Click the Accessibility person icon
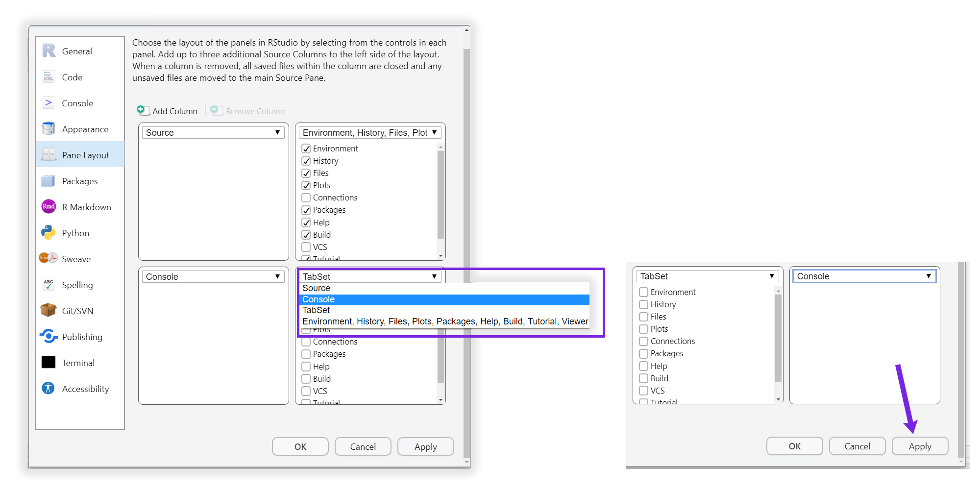This screenshot has height=493, width=980. tap(49, 388)
